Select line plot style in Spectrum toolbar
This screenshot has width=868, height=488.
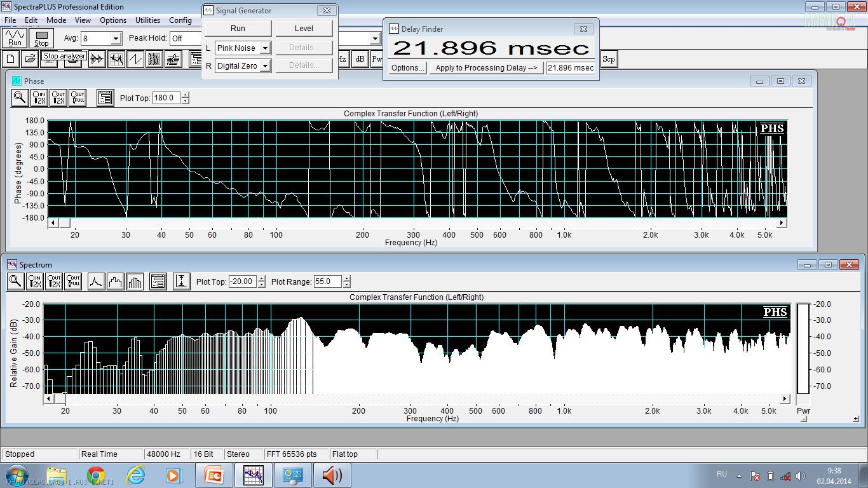pyautogui.click(x=96, y=281)
